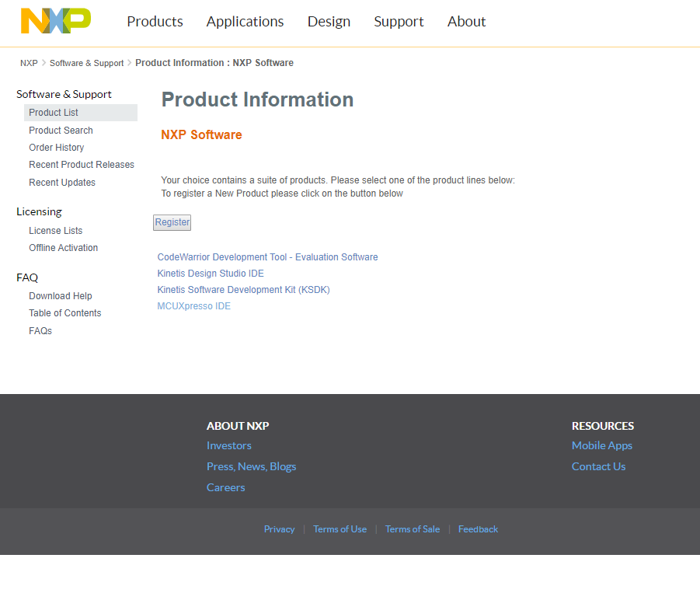Click 'Software & Support' sidebar heading

point(64,94)
